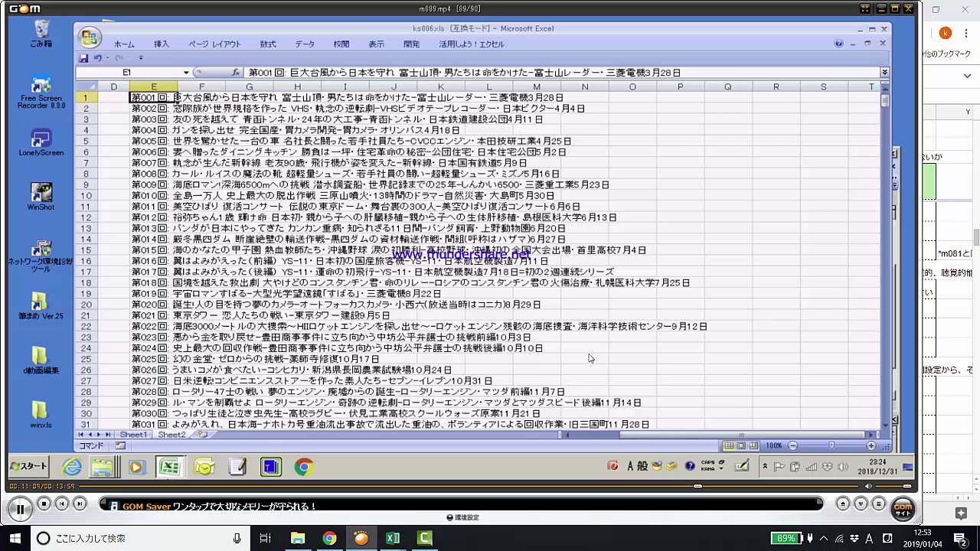Click the 100% zoom level button
The image size is (980, 551).
pyautogui.click(x=774, y=445)
